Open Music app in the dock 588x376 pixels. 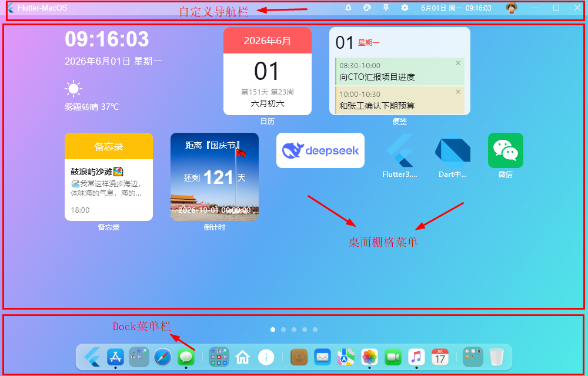pyautogui.click(x=416, y=357)
